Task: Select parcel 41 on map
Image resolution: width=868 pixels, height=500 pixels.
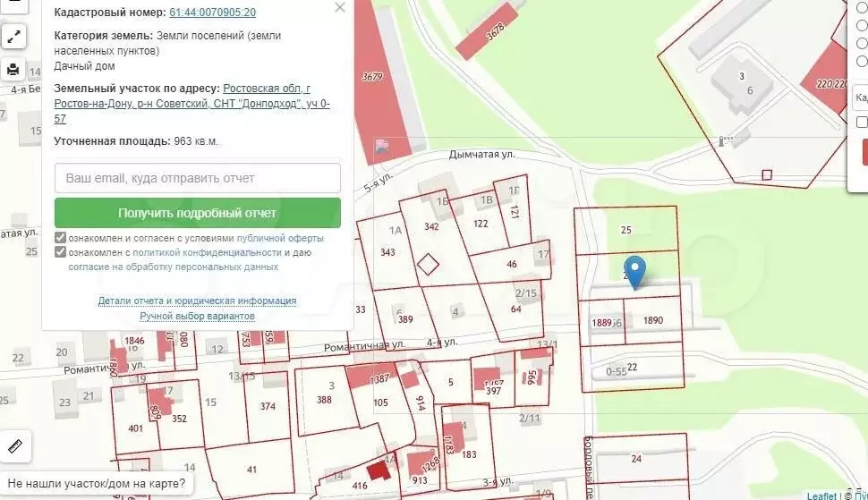Action: [x=251, y=470]
